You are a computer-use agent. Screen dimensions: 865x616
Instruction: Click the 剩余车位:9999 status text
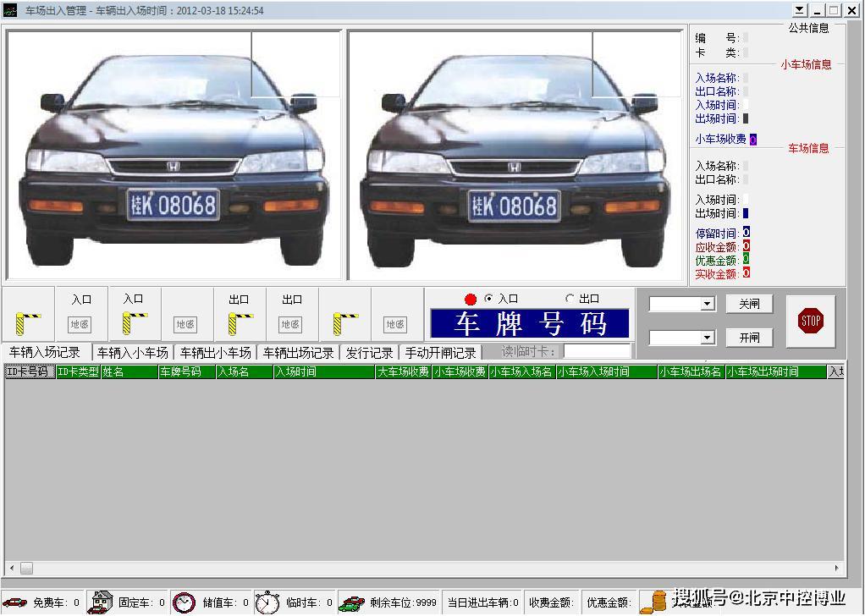(403, 602)
